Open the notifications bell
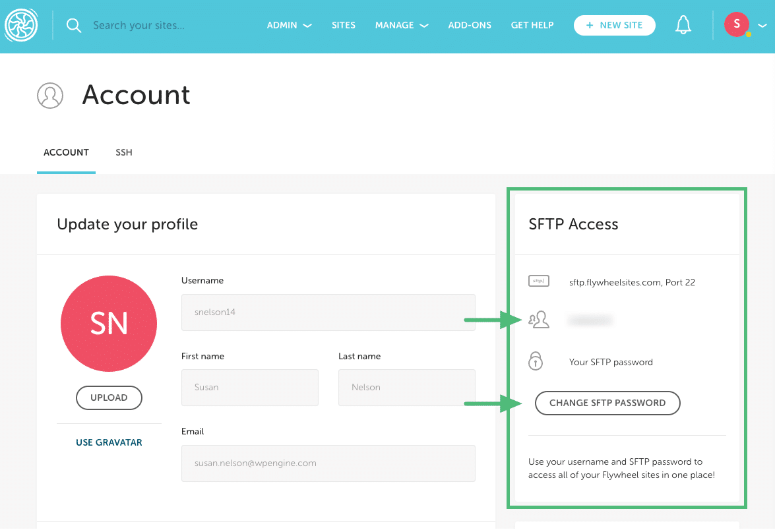This screenshot has height=532, width=775. coord(683,24)
